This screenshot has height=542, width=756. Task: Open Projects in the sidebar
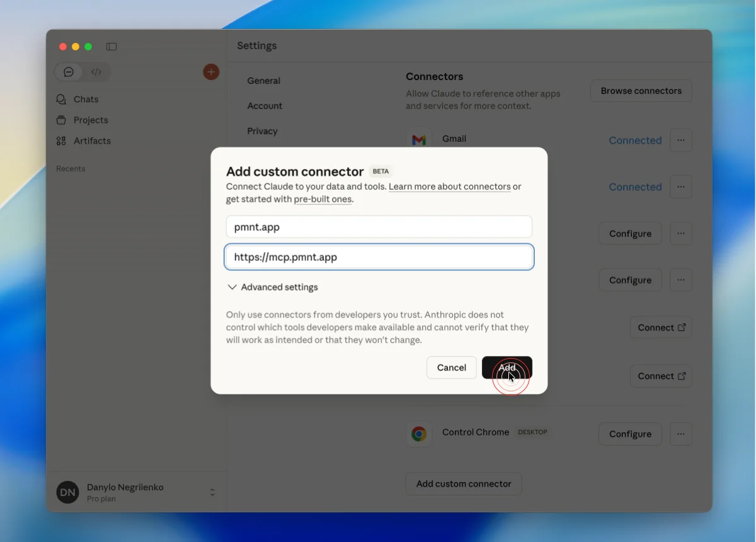91,120
